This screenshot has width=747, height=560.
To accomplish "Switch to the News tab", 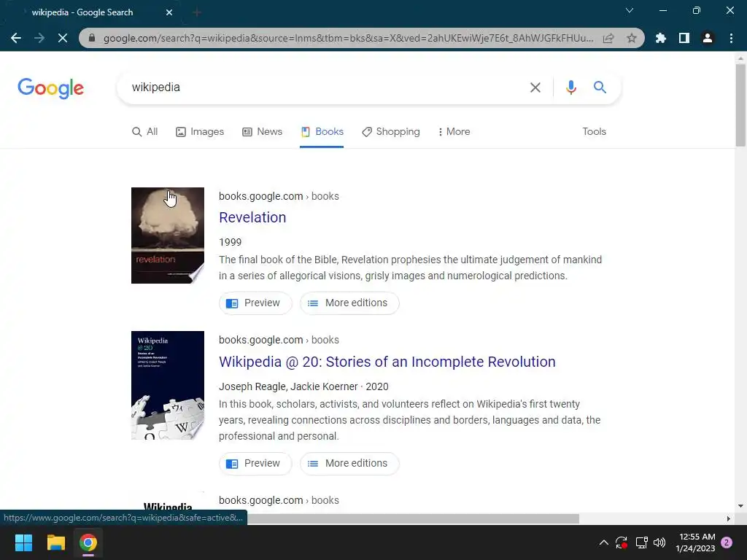I will click(x=262, y=131).
